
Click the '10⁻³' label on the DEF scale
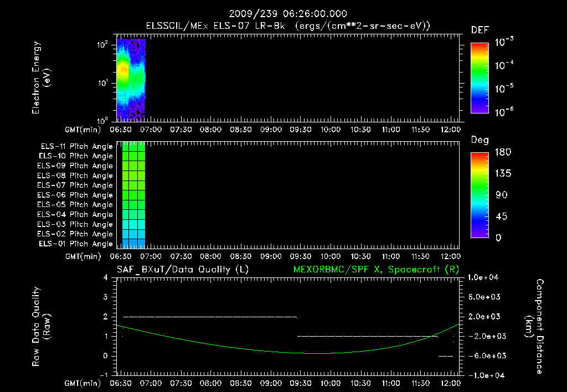tap(504, 42)
